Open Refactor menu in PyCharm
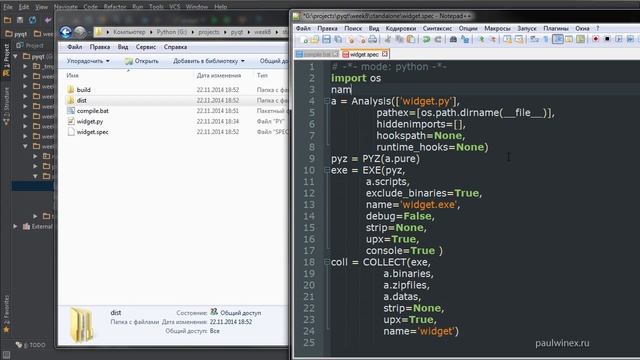The image size is (640, 360). pyautogui.click(x=115, y=7)
